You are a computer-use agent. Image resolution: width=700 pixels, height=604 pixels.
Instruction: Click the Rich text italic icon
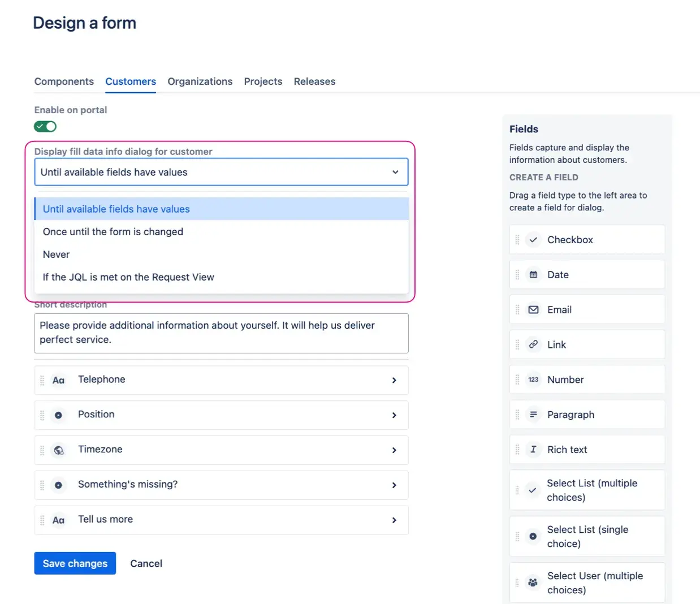tap(533, 449)
